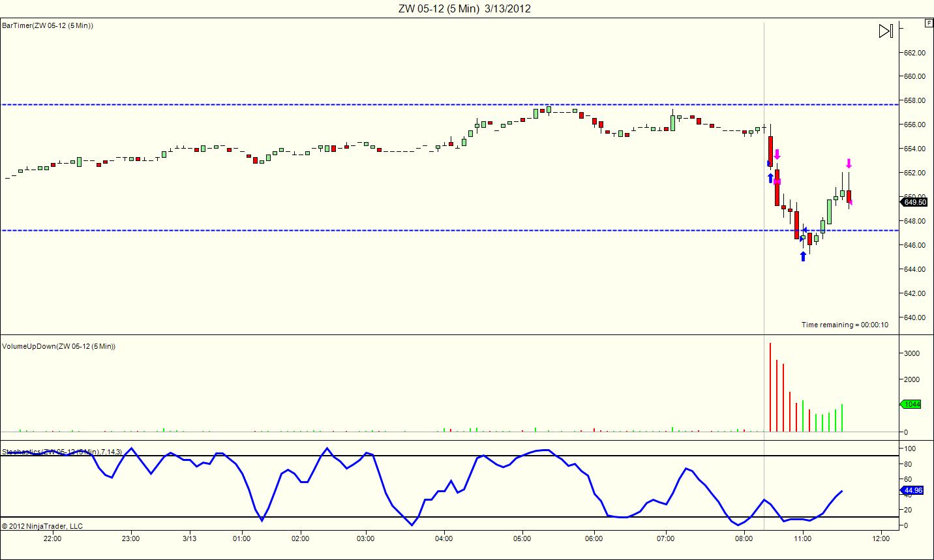Viewport: 934px width, 560px height.
Task: Click the 644.00 price axis label
Action: click(916, 269)
